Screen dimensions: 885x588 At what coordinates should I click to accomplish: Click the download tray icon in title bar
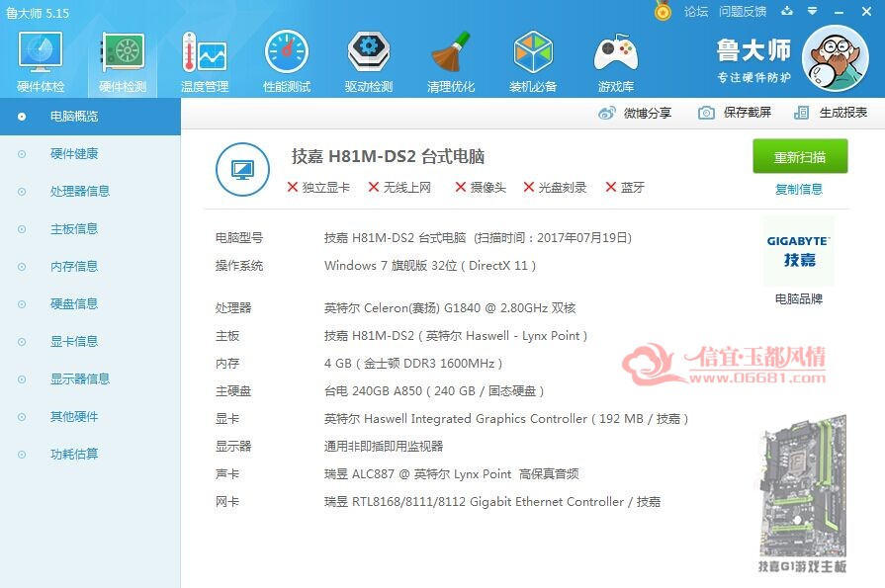point(787,11)
